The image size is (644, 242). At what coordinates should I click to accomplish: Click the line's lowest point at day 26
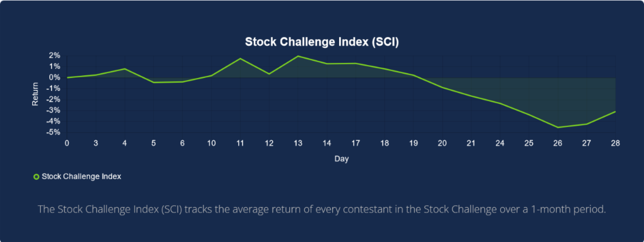558,127
